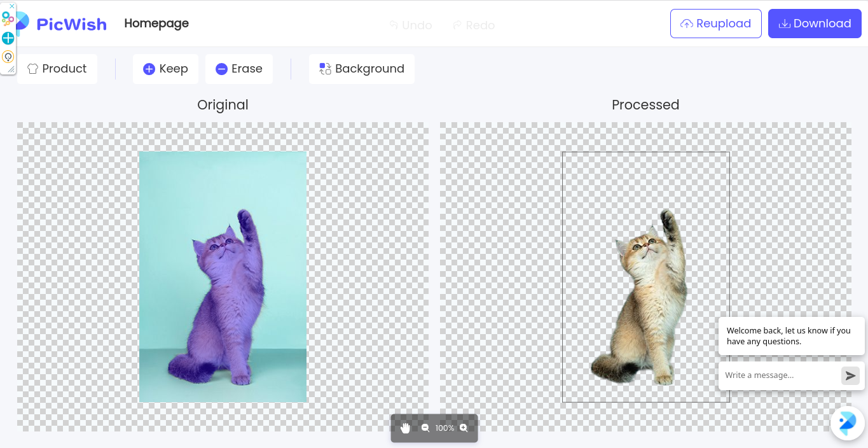Go to the Homepage link
Viewport: 868px width, 448px height.
click(x=156, y=24)
